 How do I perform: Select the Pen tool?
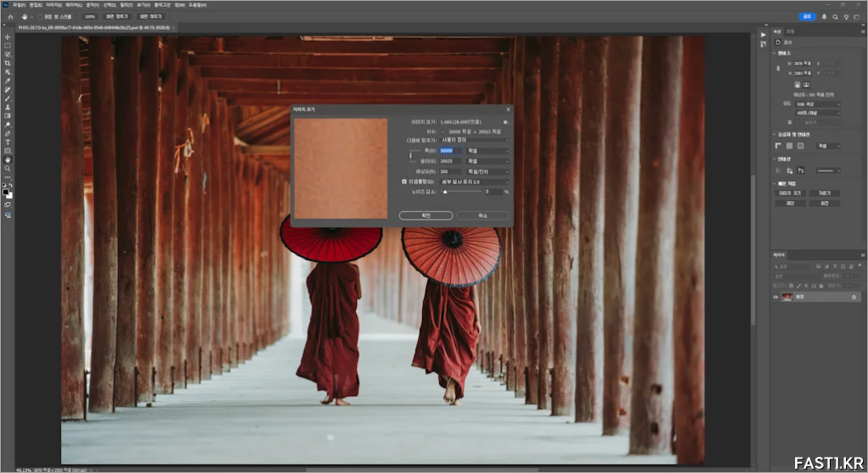[x=8, y=133]
